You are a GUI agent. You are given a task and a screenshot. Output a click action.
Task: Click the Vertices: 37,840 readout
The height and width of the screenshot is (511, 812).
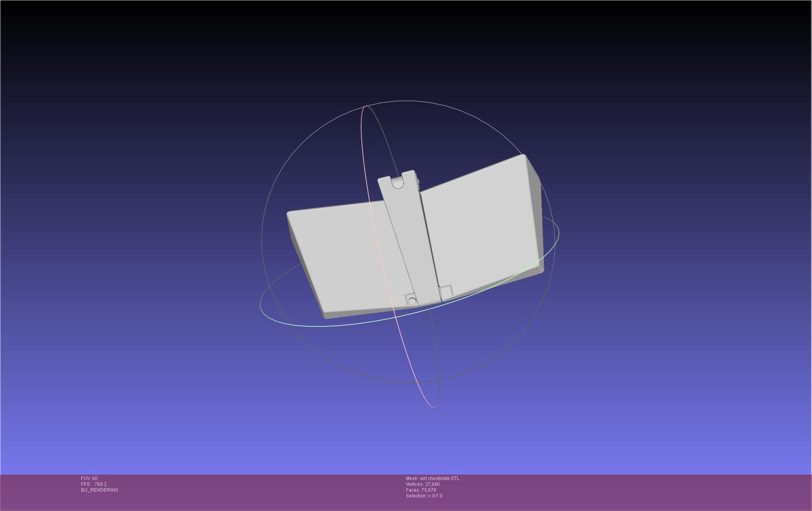click(x=422, y=484)
